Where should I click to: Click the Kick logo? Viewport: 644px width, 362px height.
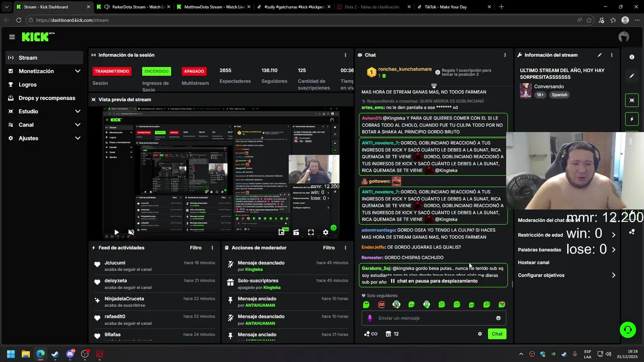pyautogui.click(x=38, y=37)
